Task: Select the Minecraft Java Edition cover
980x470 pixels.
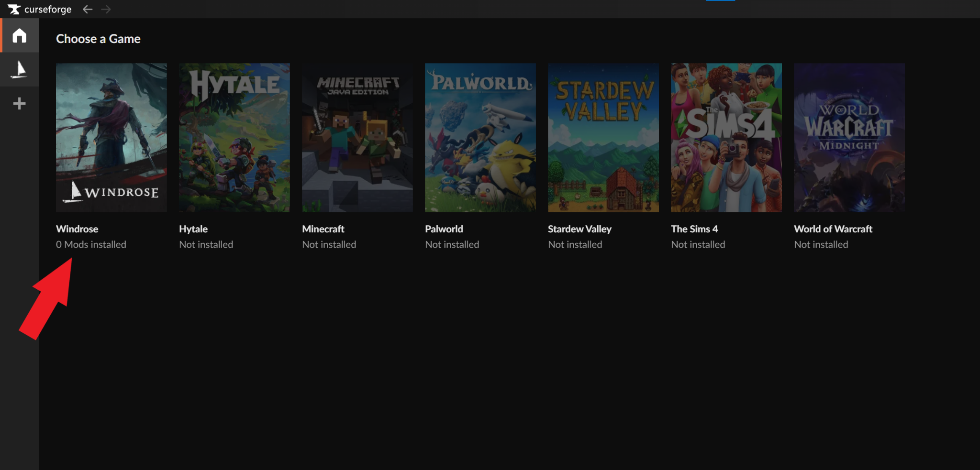Action: 357,138
